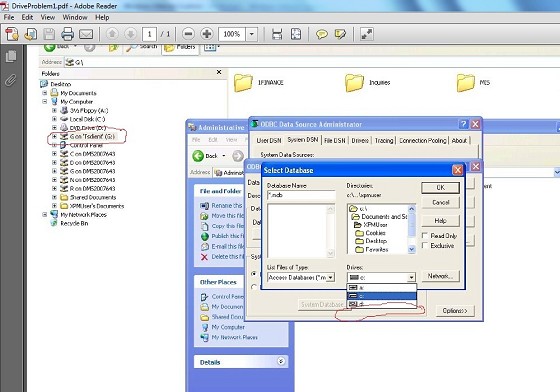
Task: Click the Database Name input field
Action: 301,195
